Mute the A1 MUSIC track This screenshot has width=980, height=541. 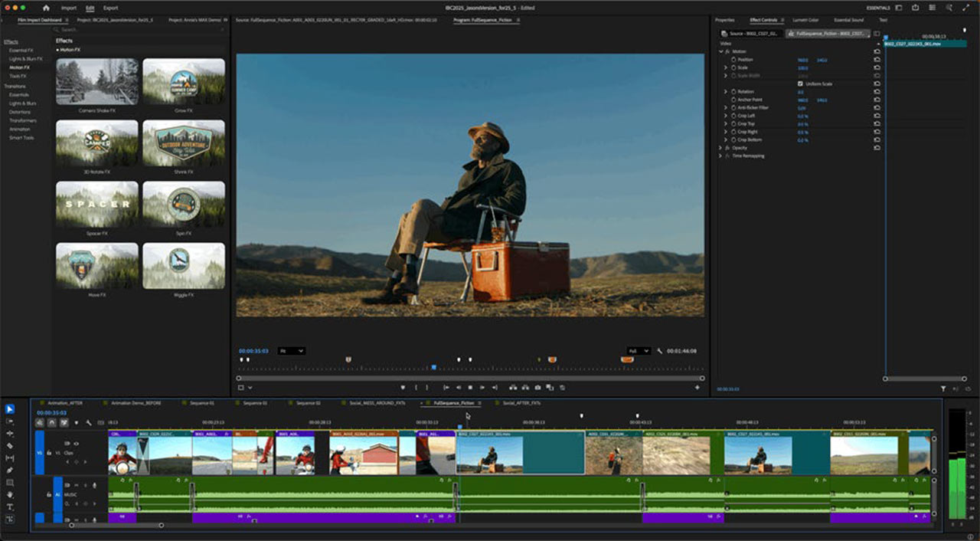[77, 486]
